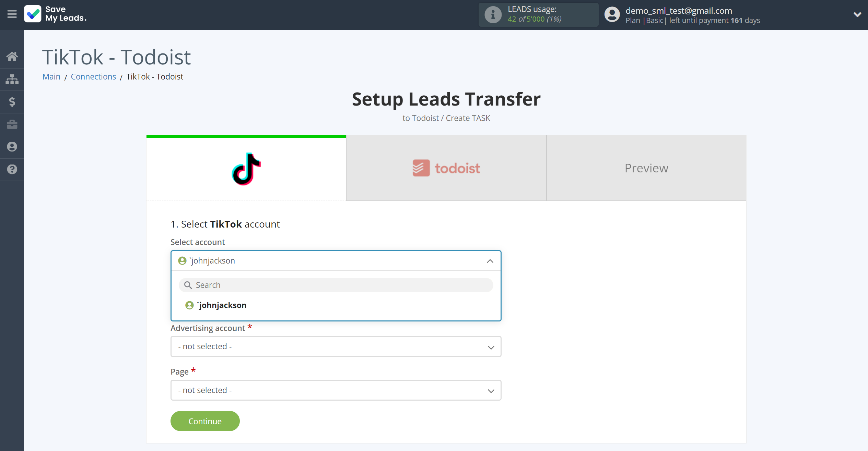This screenshot has height=451, width=868.
Task: Expand the Advertising account dropdown
Action: (336, 346)
